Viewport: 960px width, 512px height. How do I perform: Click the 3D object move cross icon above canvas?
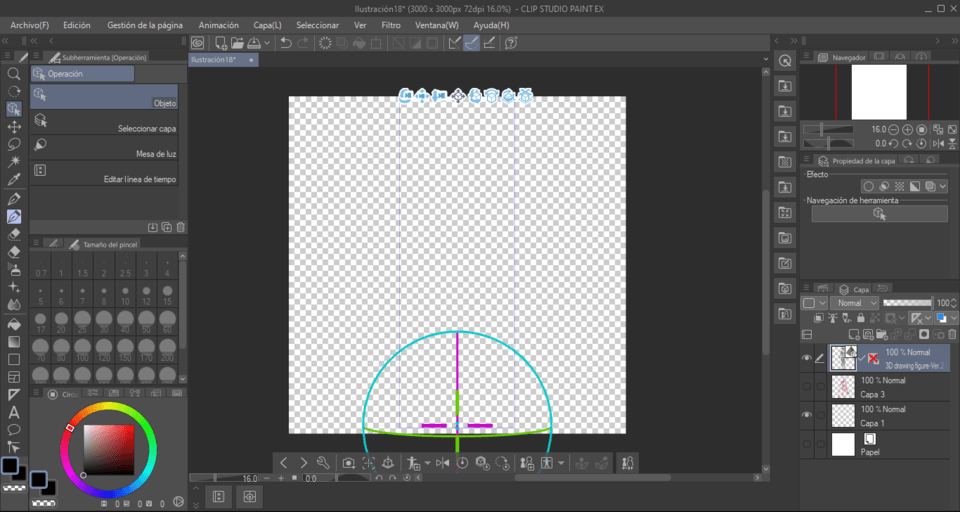pos(457,96)
